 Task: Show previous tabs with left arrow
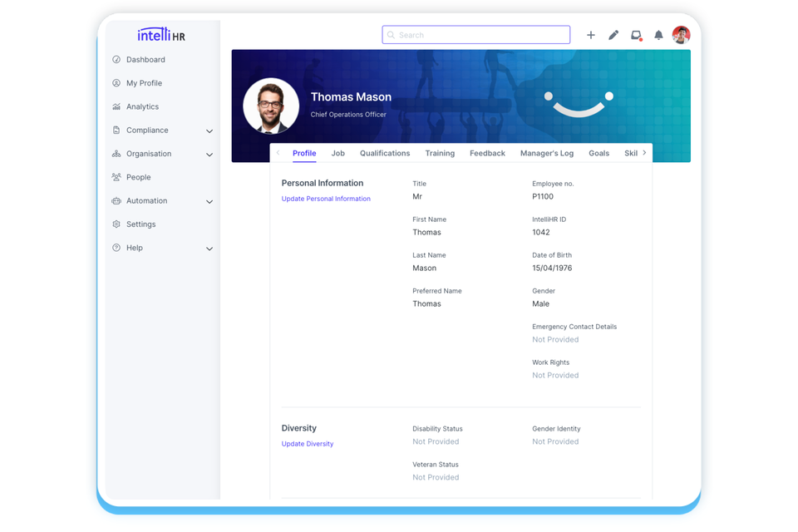click(278, 153)
